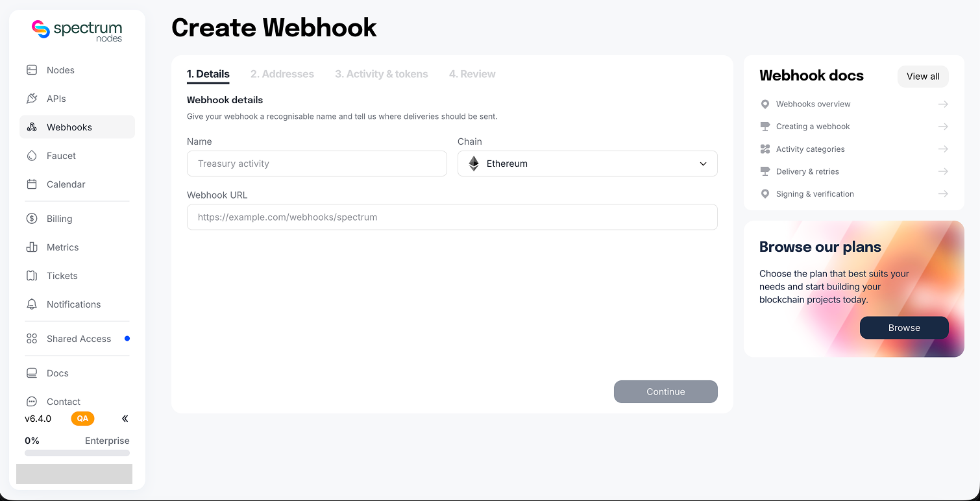
Task: Open Nodes in the sidebar menu
Action: point(77,70)
